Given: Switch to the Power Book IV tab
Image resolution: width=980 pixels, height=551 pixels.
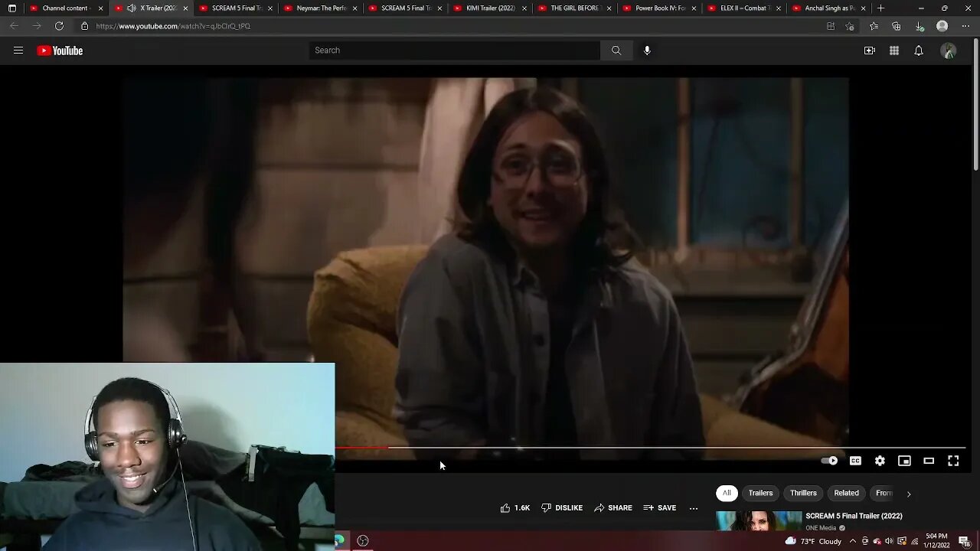Looking at the screenshot, I should coord(659,8).
